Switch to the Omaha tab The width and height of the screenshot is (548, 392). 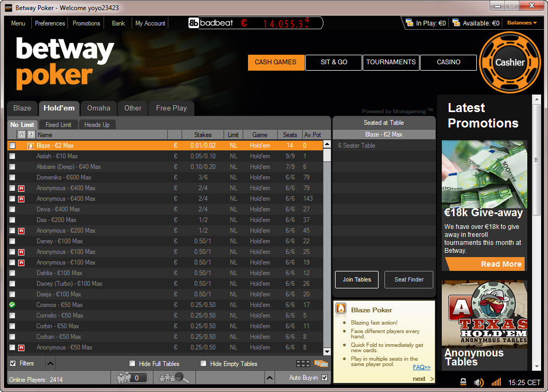(99, 108)
